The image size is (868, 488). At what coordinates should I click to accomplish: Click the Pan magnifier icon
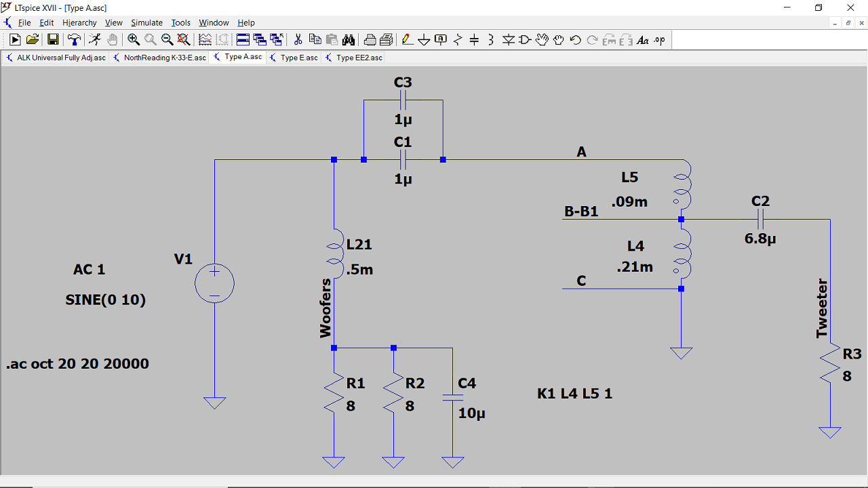[150, 40]
